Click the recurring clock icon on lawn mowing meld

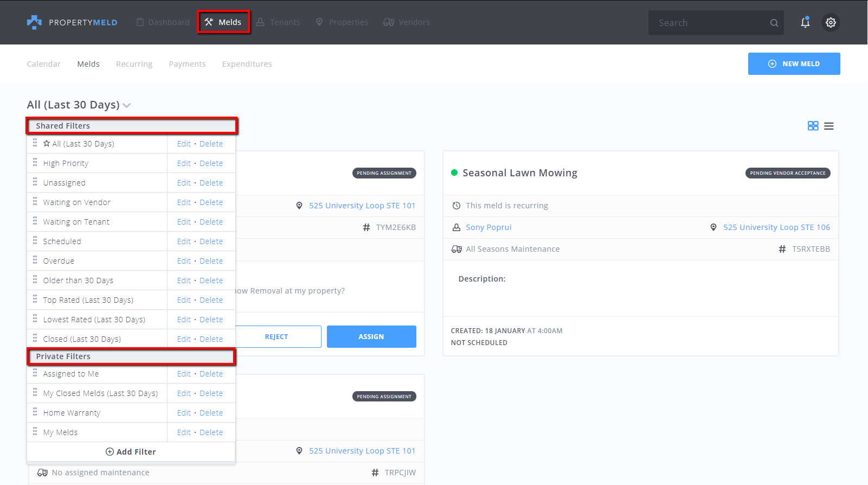pos(456,206)
